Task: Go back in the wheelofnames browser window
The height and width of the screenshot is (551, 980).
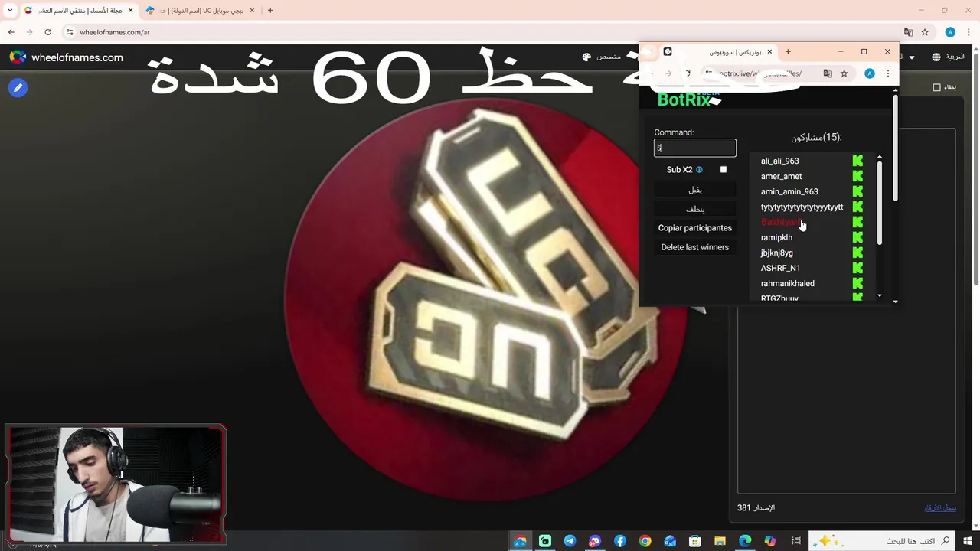Action: (x=11, y=32)
